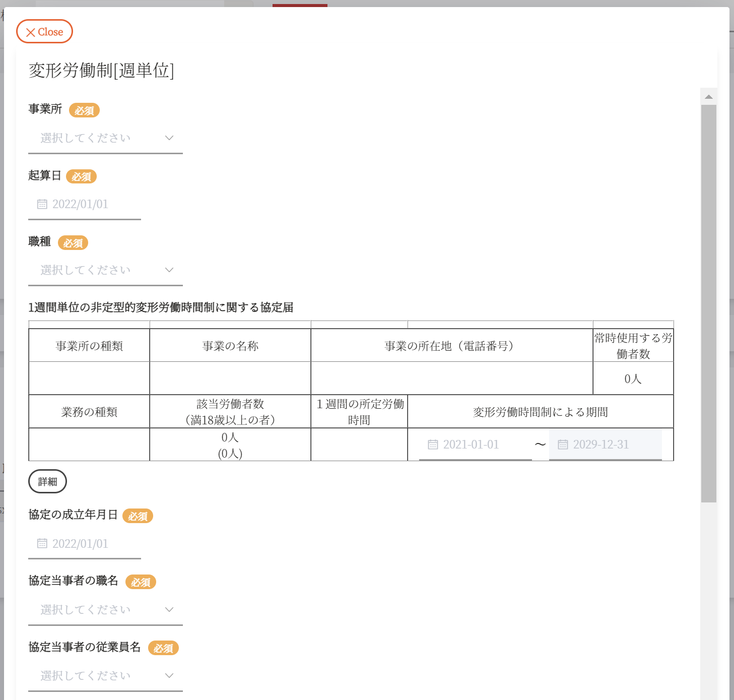Click the 1週間の所定労働時間 value cell
734x700 pixels.
point(359,444)
